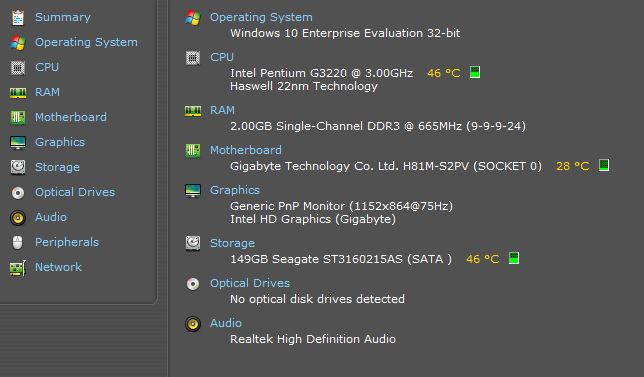Show Optical Drives section from sidebar

point(75,192)
